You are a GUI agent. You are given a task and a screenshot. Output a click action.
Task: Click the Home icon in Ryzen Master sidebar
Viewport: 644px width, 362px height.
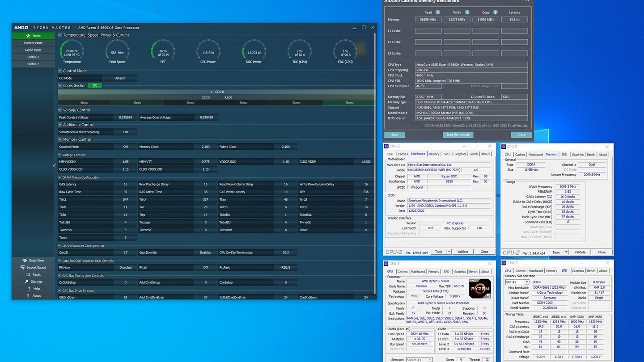click(28, 36)
